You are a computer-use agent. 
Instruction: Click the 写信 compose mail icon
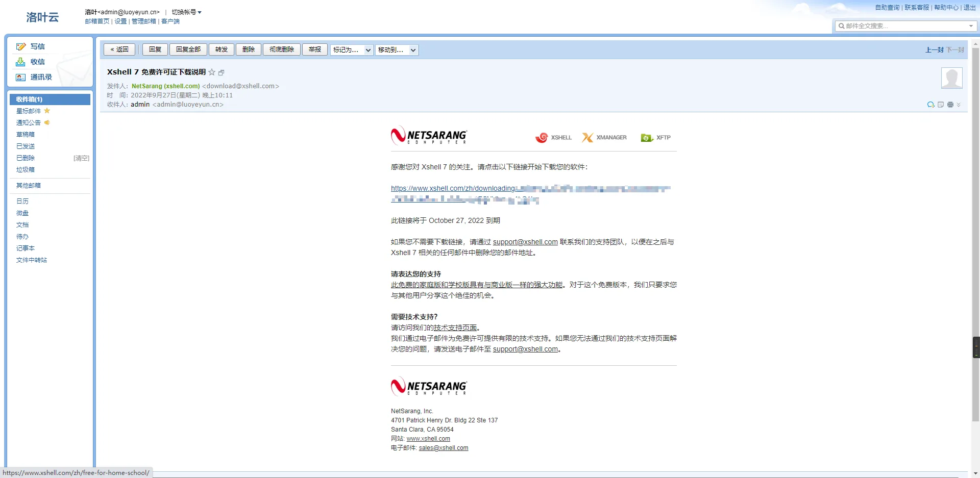[21, 46]
